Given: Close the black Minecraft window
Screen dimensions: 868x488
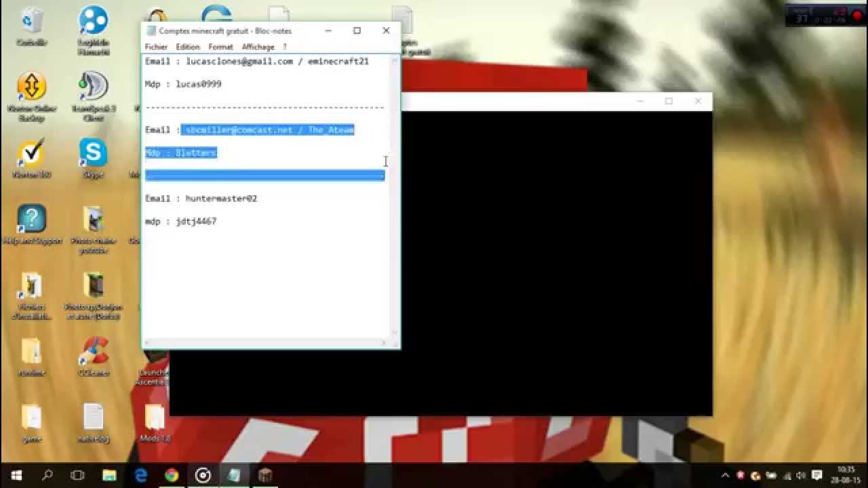Looking at the screenshot, I should tap(698, 101).
